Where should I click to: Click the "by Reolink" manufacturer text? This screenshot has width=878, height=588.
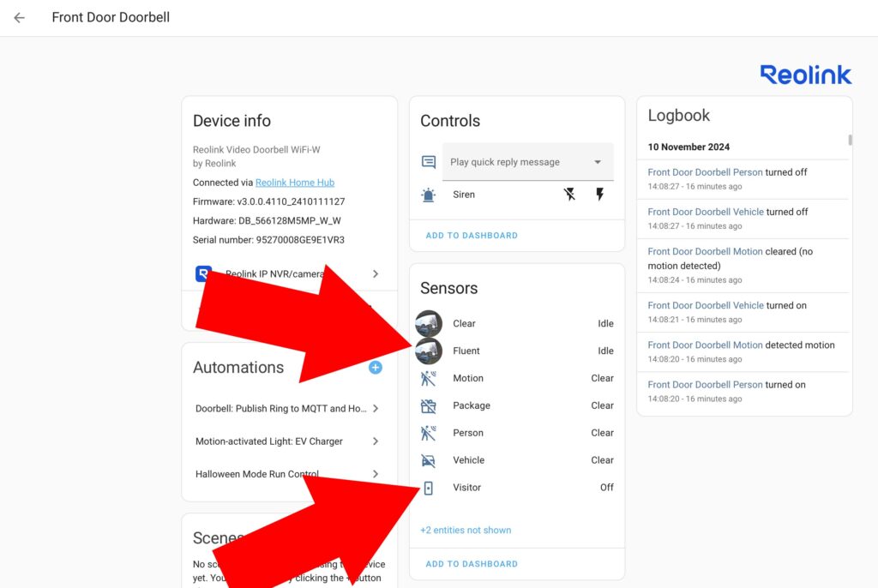click(214, 164)
